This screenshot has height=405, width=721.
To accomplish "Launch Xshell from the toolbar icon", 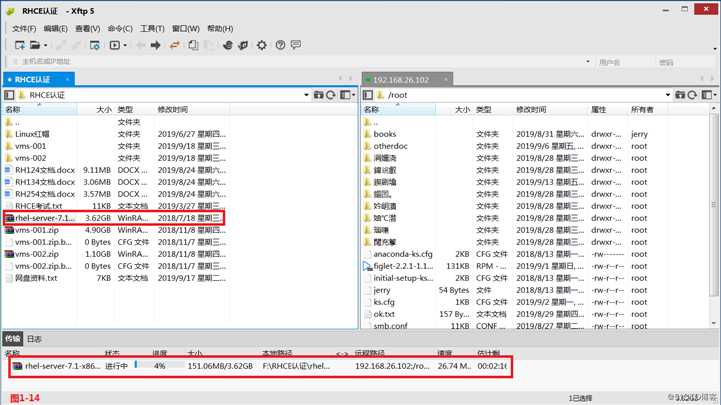I will [x=228, y=45].
